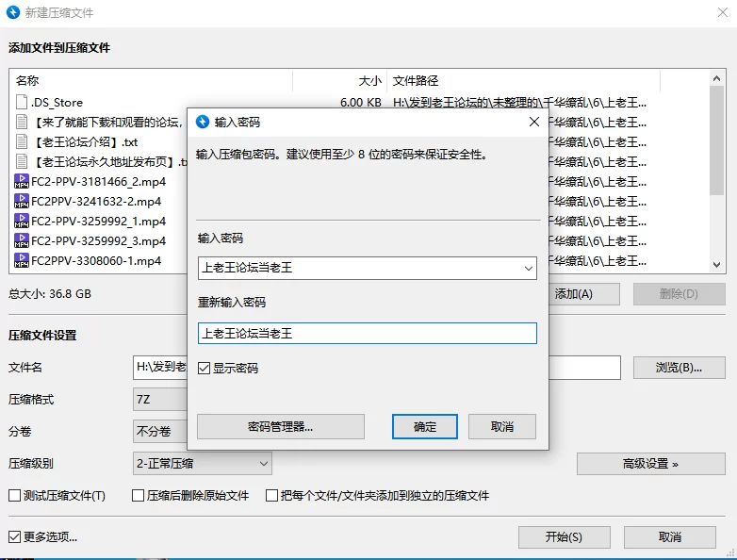Click the file list scroll up arrow
The image size is (737, 560).
click(716, 78)
